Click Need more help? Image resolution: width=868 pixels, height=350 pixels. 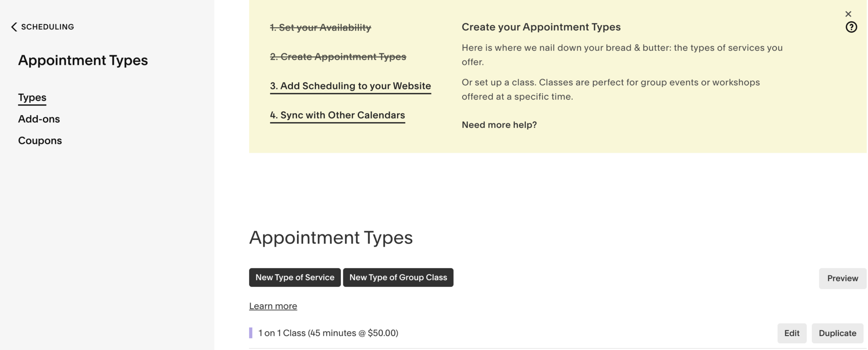499,125
